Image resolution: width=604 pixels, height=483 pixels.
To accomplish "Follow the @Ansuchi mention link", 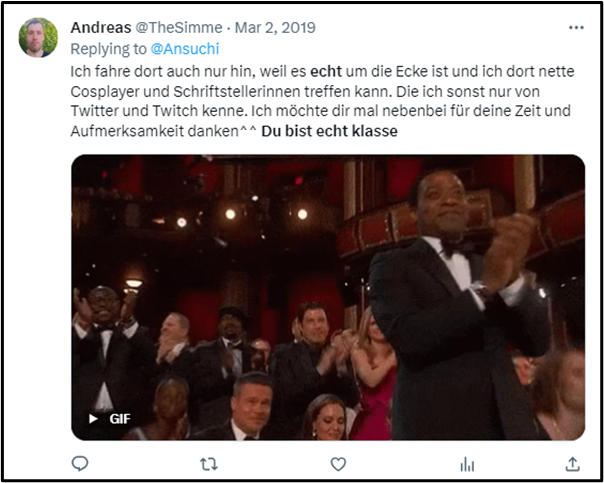I will [185, 49].
